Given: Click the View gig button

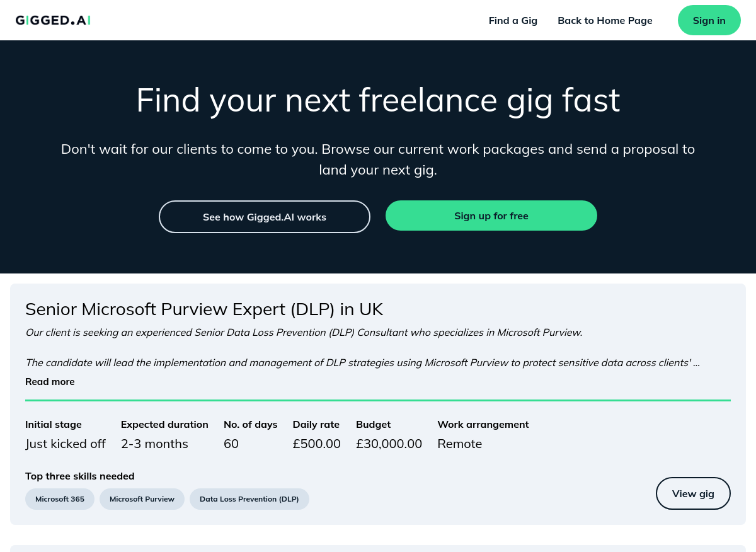Looking at the screenshot, I should (693, 493).
